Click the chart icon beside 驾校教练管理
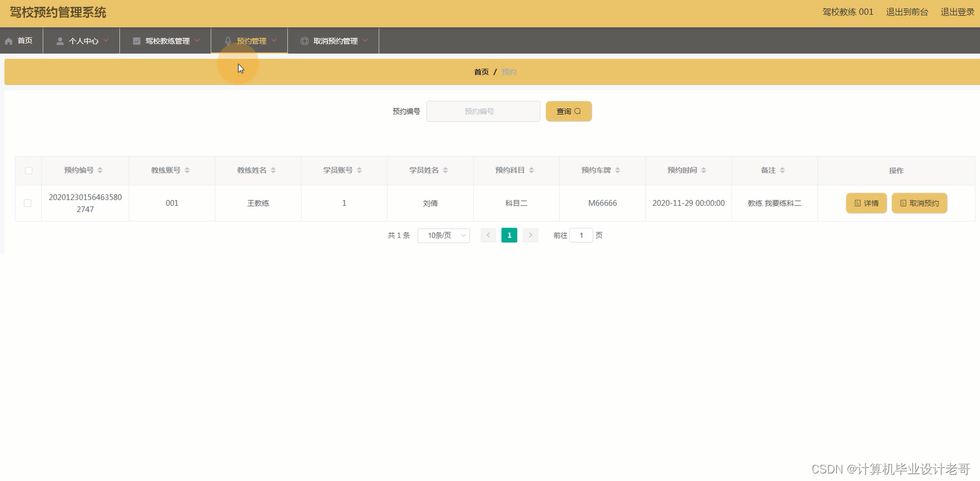Screen dimensions: 980x481 [136, 41]
